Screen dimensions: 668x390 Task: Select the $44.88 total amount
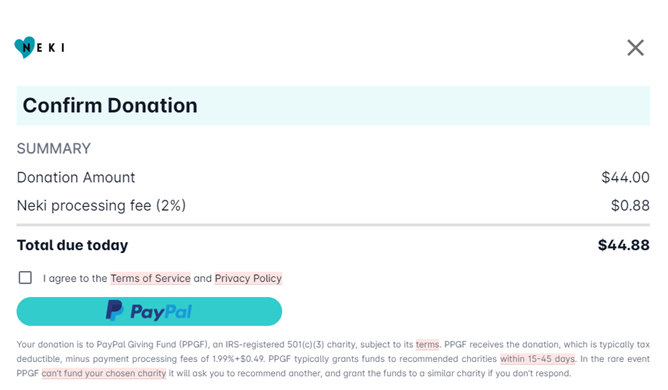pyautogui.click(x=624, y=245)
